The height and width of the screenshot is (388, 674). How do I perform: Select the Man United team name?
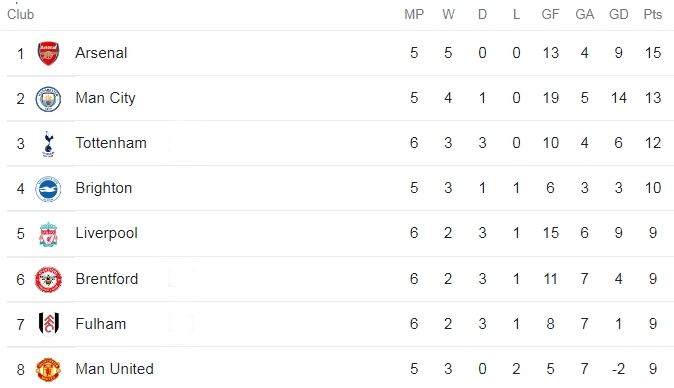pos(114,369)
